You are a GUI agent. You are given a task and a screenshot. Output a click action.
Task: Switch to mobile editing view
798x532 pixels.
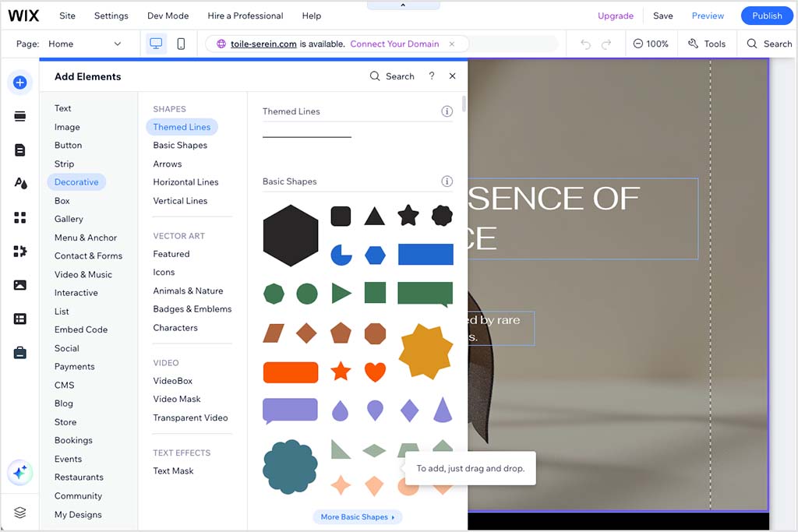pos(181,44)
